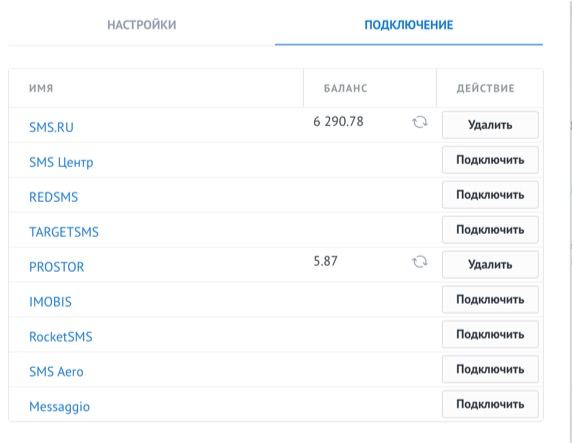Open the REDSMS provider link
Viewport: 572px width, 443px height.
pos(54,197)
